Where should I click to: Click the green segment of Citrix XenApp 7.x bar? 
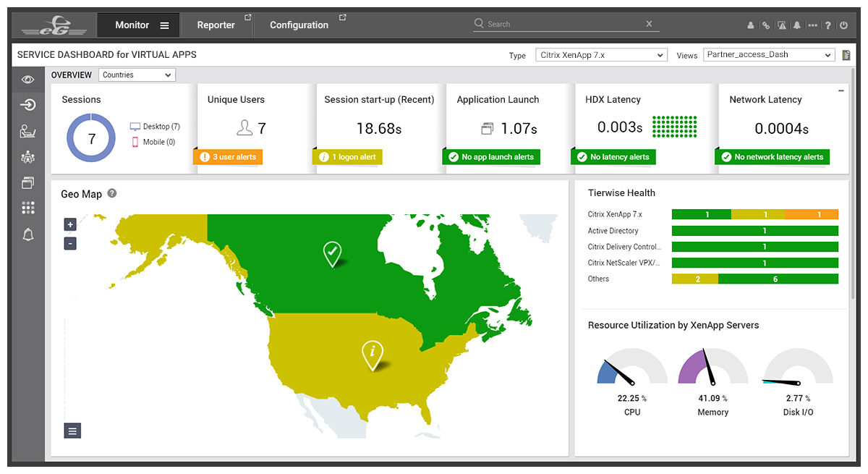click(x=702, y=214)
